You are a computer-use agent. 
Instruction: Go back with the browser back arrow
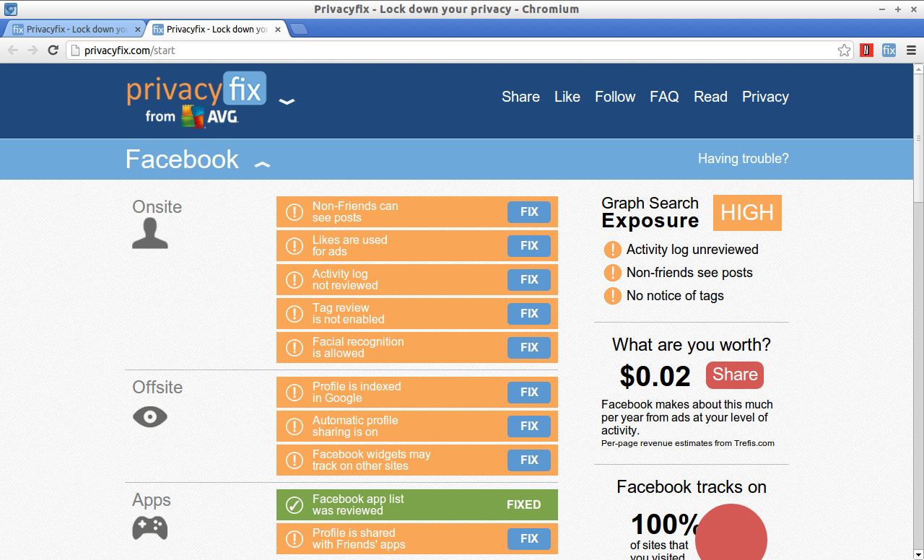(12, 50)
